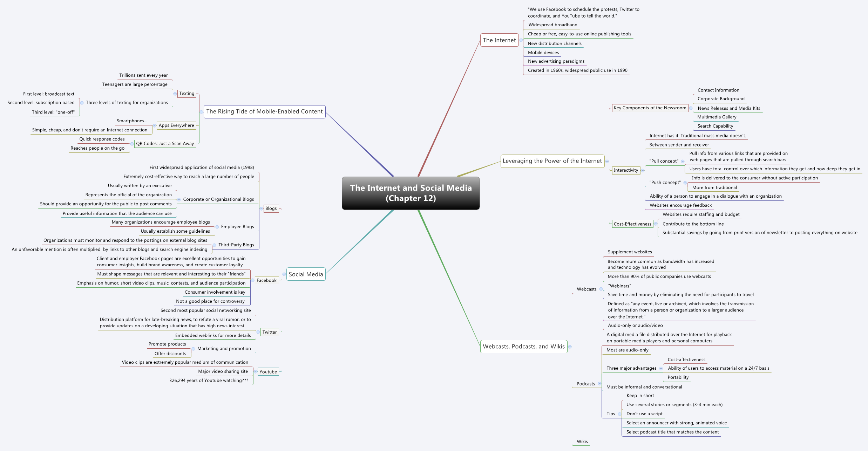
Task: Select the Youtube topic node
Action: 268,372
